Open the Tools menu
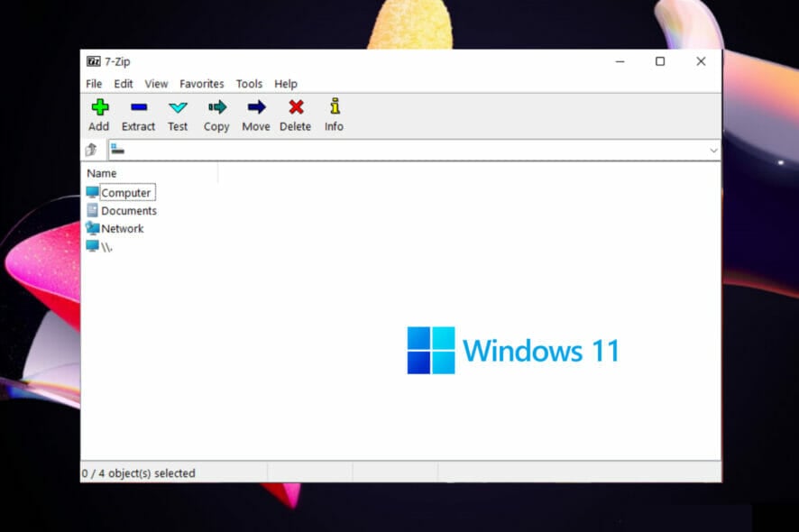 (249, 84)
